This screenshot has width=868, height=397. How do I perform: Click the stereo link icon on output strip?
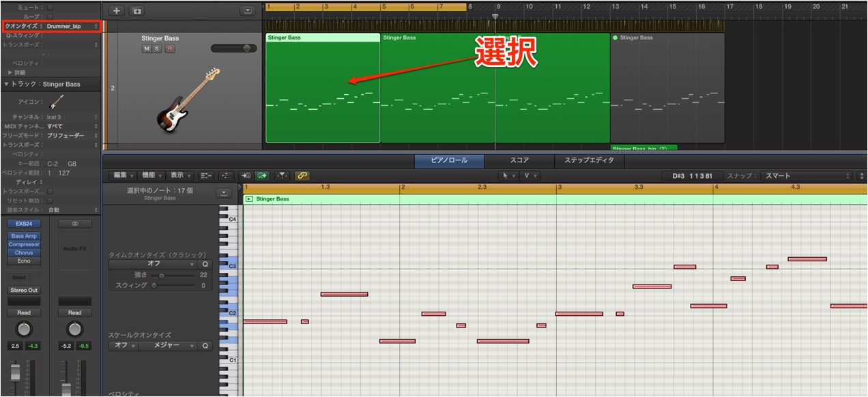pos(75,224)
